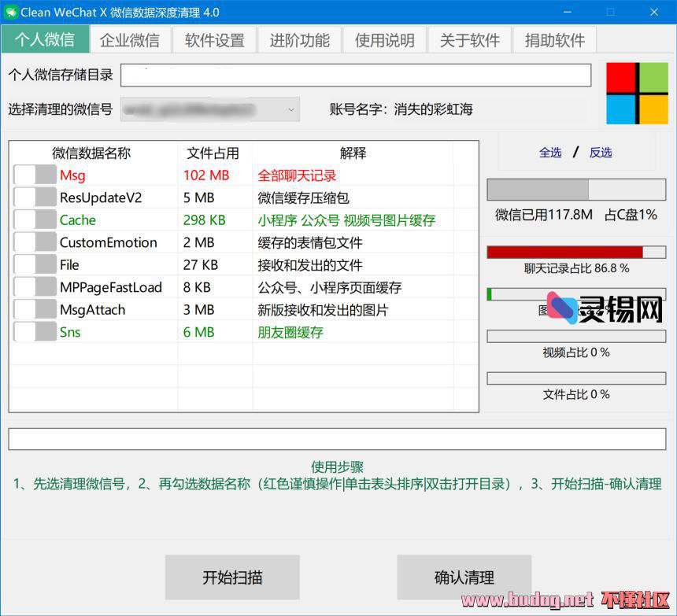
Task: Open the 企业微信 tab
Action: click(130, 40)
